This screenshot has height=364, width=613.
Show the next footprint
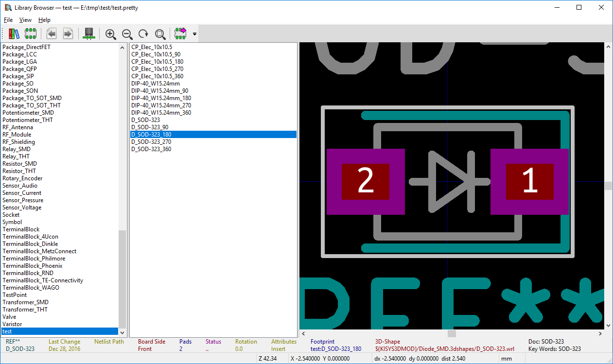[68, 34]
